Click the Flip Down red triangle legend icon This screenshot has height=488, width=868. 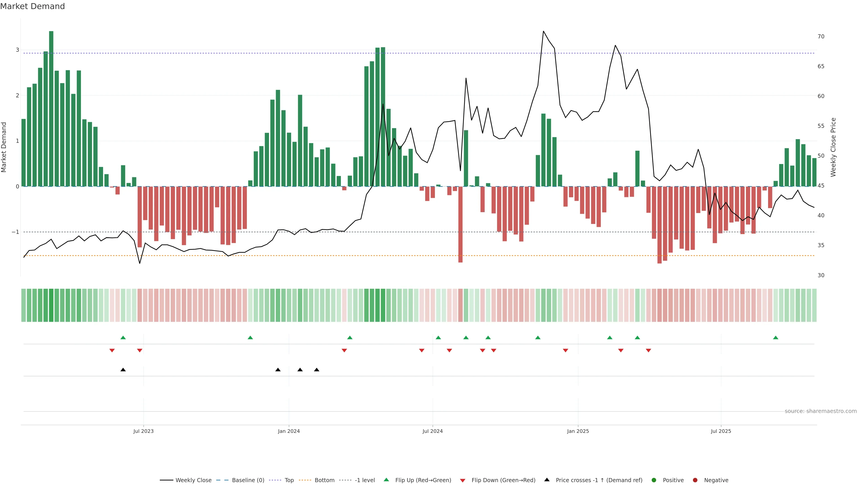tap(463, 481)
